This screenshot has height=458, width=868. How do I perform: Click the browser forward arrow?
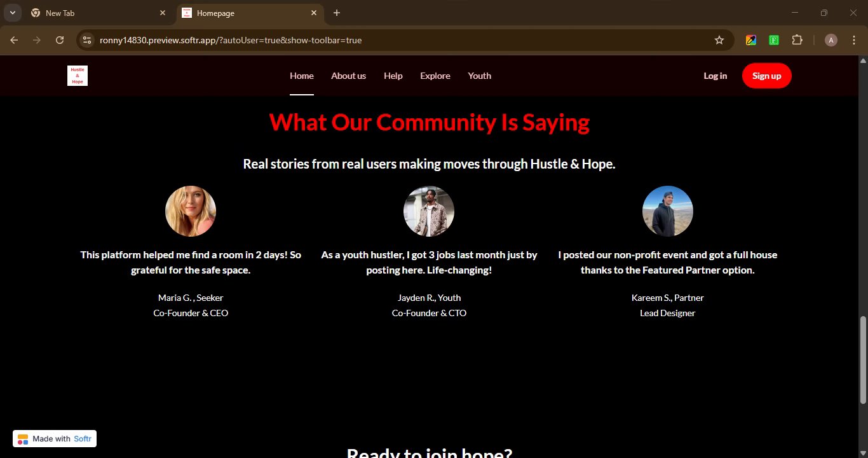37,40
